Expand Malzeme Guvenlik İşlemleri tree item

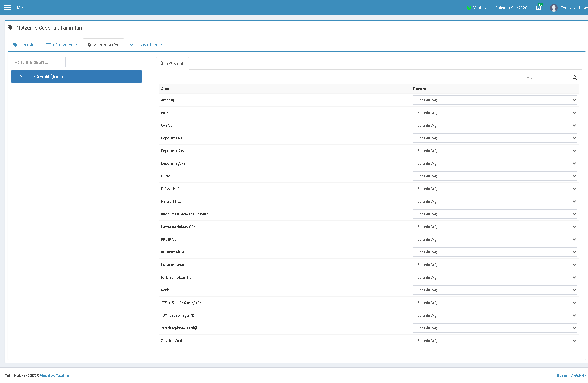click(76, 77)
